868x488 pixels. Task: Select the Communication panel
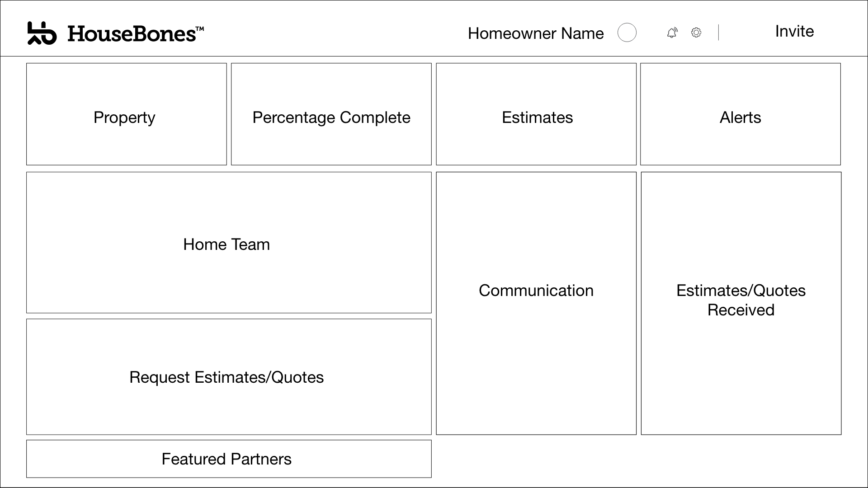tap(536, 303)
